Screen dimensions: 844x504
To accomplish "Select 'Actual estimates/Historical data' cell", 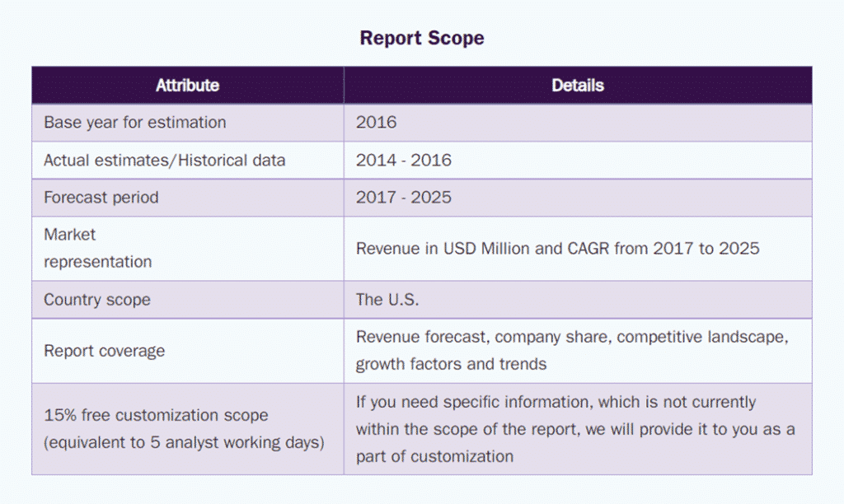I will click(188, 161).
